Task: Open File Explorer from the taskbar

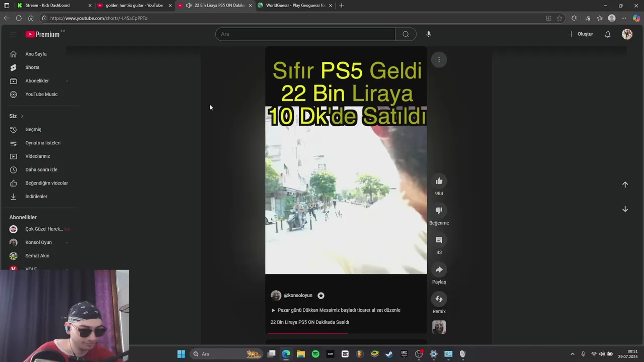Action: pyautogui.click(x=301, y=354)
